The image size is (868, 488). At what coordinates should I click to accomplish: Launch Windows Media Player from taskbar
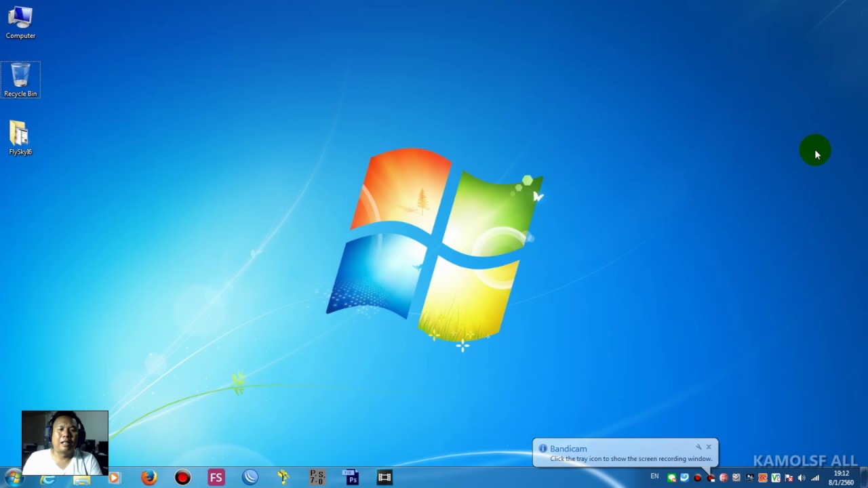(114, 478)
